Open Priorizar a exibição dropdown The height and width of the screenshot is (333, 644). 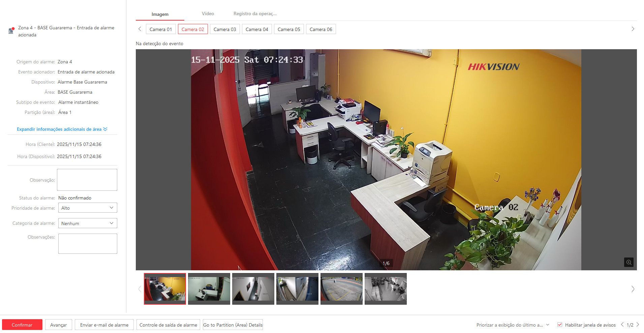point(512,325)
